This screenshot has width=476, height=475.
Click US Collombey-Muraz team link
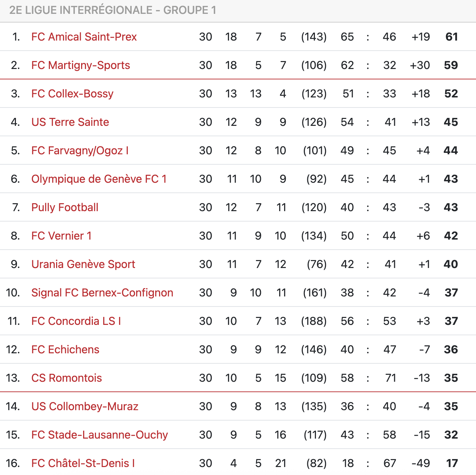[x=85, y=406]
